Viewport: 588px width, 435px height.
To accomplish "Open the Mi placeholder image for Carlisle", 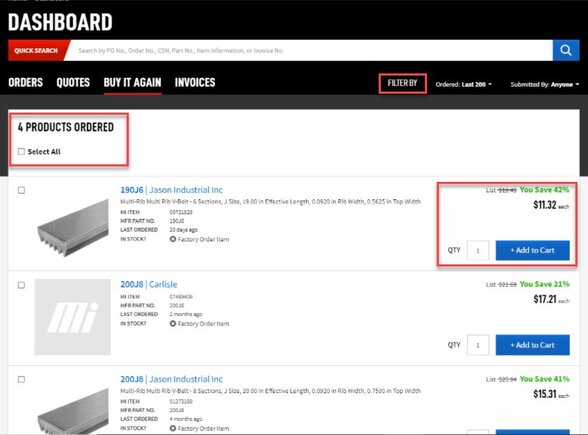I will tap(72, 317).
